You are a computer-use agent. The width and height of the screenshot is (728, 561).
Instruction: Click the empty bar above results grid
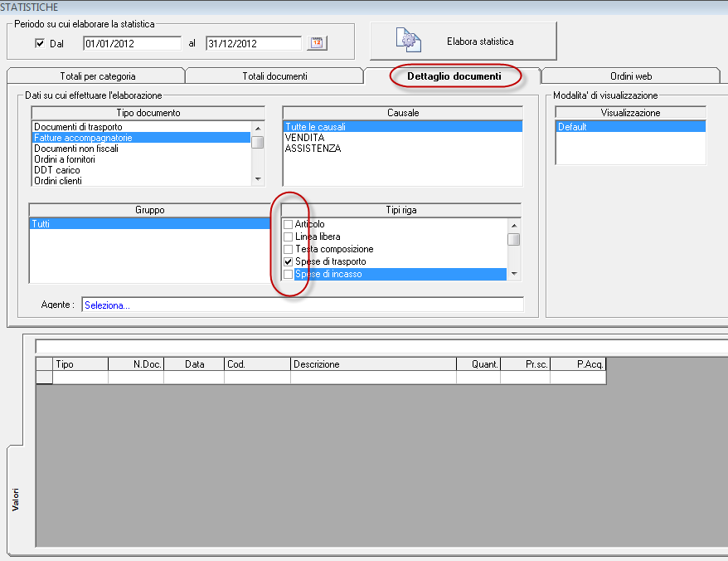[381, 346]
